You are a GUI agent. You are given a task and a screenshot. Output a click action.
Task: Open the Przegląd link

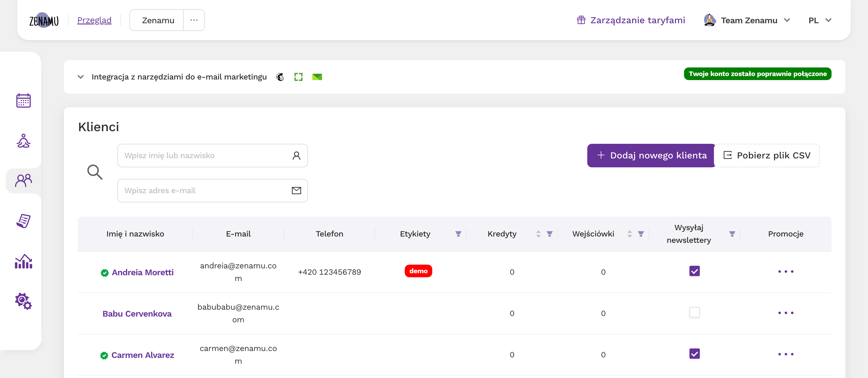(x=94, y=20)
